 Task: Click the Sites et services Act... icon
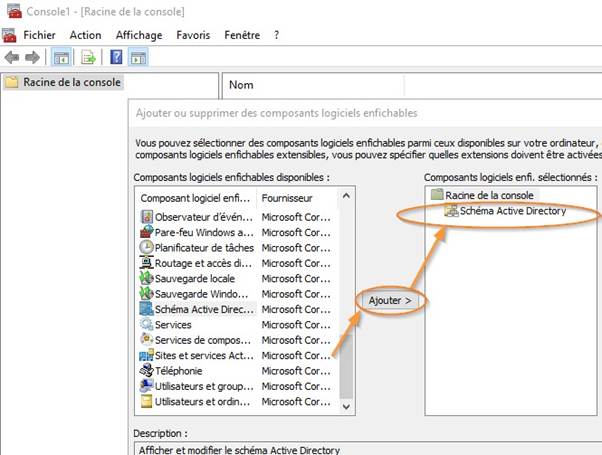(147, 355)
